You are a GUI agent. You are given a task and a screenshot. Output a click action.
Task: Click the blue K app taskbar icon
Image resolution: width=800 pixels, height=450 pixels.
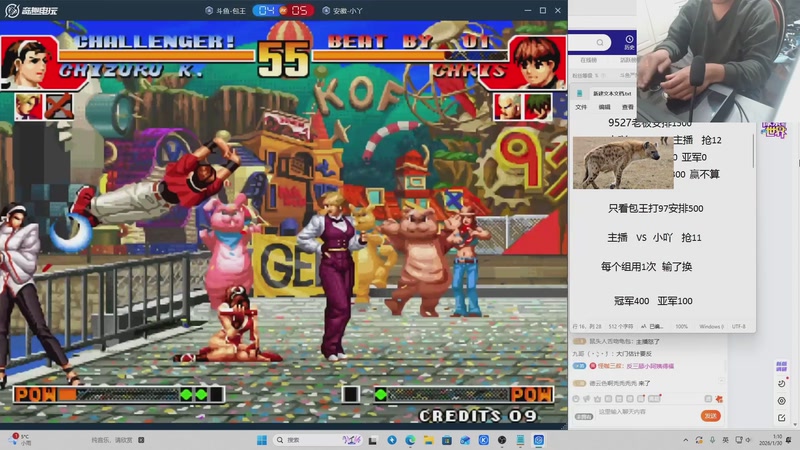pos(484,440)
